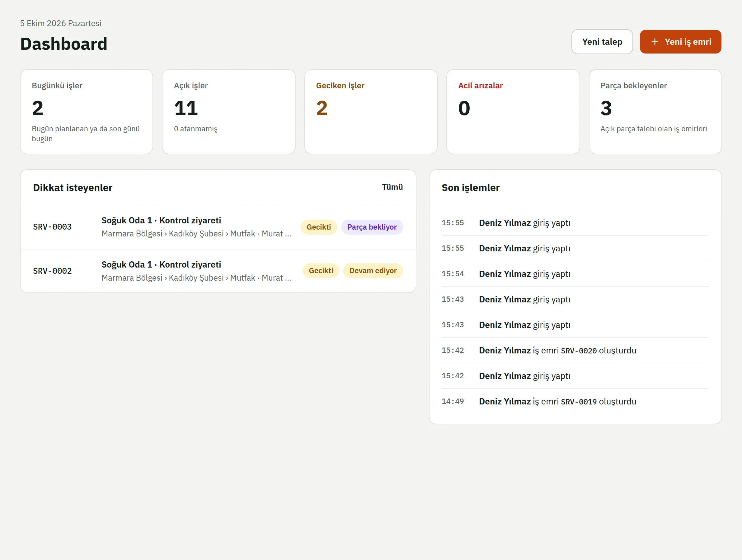This screenshot has width=742, height=560.
Task: Open the Acil arızalar card
Action: coord(513,112)
